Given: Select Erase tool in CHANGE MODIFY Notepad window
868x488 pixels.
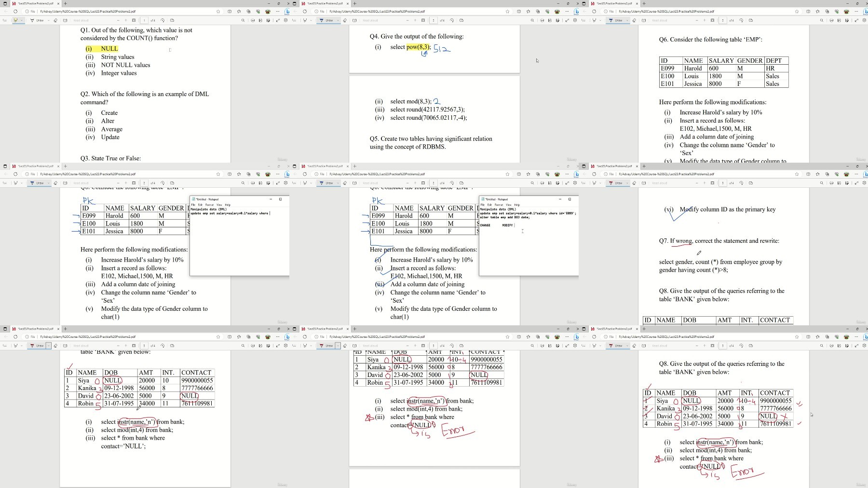Looking at the screenshot, I should click(x=345, y=183).
